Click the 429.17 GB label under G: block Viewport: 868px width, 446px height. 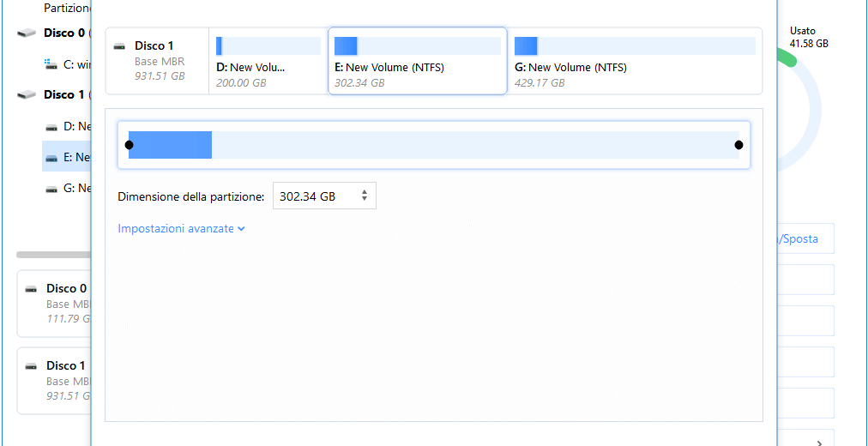(539, 83)
